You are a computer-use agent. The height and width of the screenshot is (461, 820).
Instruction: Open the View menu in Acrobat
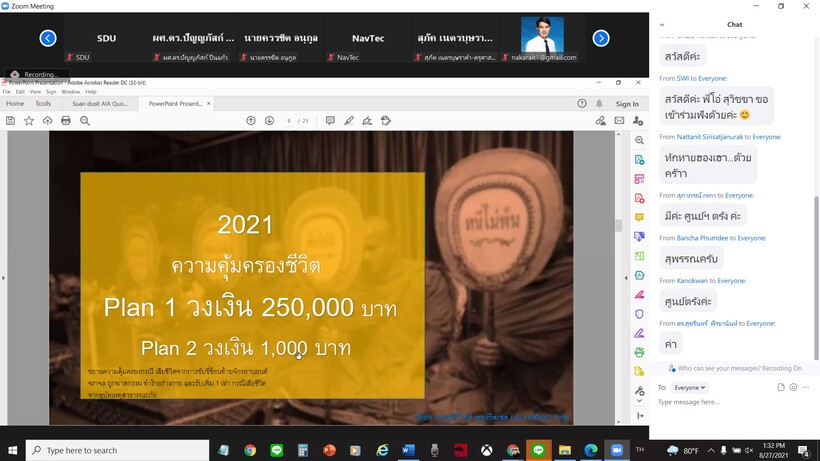pos(35,91)
